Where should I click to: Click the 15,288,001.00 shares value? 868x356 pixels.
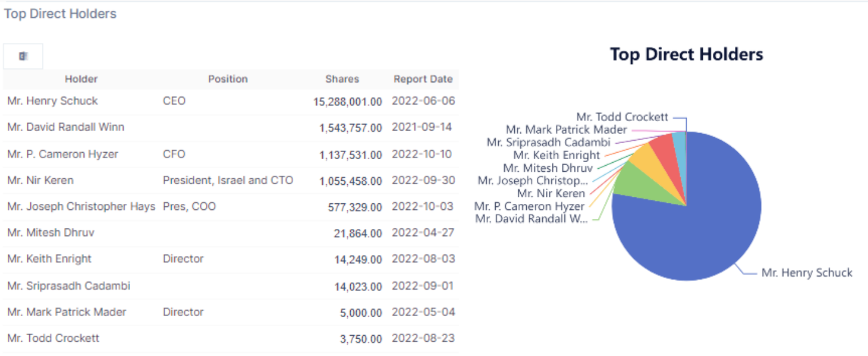(347, 101)
